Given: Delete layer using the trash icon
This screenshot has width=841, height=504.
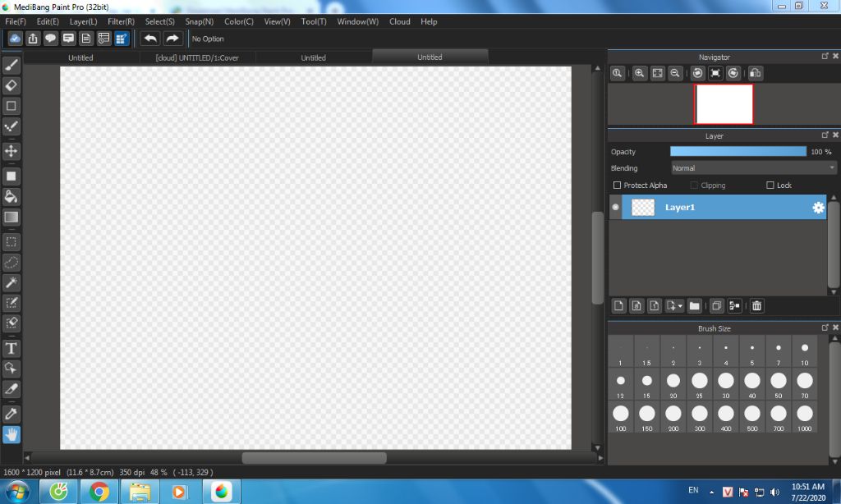Looking at the screenshot, I should pyautogui.click(x=756, y=306).
